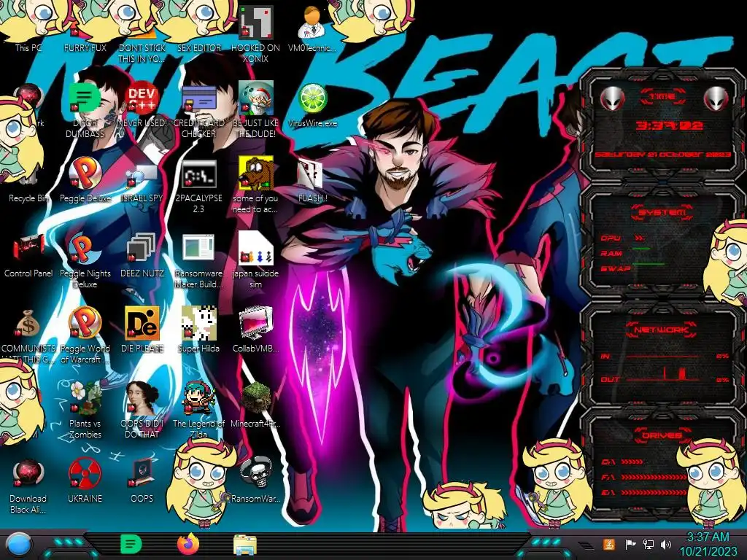Open the FLASH ! desktop icon
Screen dimensions: 747x560
pos(312,181)
